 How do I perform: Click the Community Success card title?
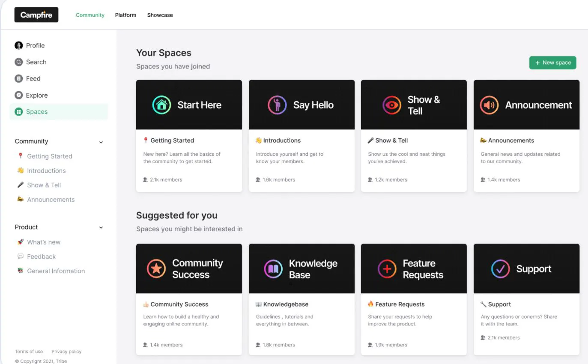pyautogui.click(x=179, y=304)
